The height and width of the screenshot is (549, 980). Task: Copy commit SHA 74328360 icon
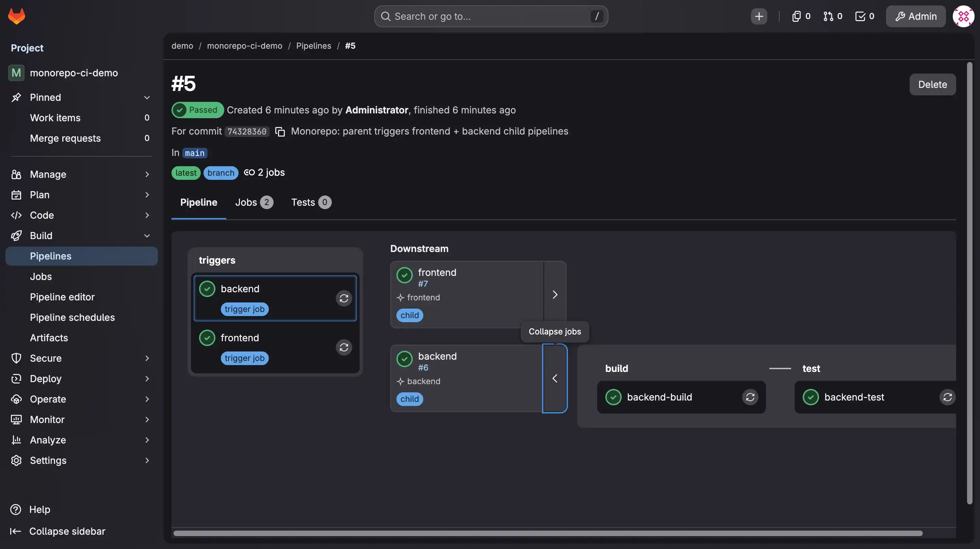[x=280, y=132]
